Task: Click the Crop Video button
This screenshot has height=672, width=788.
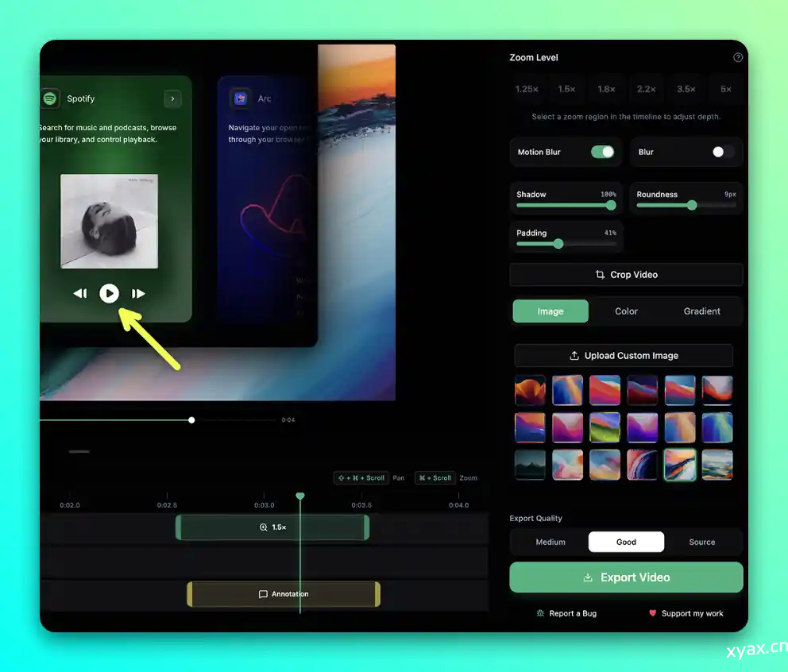Action: [x=626, y=275]
